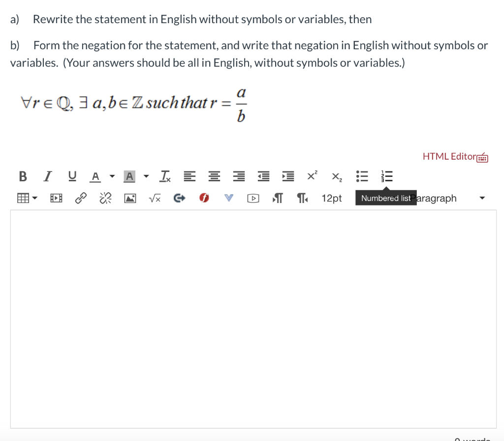Viewport: 504px width, 441px height.
Task: Enable the numbered list
Action: (x=387, y=176)
